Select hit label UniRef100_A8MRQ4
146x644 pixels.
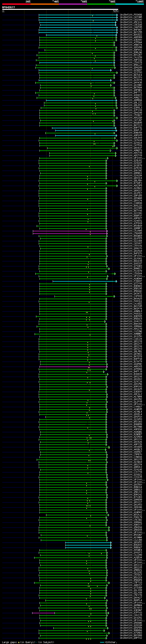131,100
